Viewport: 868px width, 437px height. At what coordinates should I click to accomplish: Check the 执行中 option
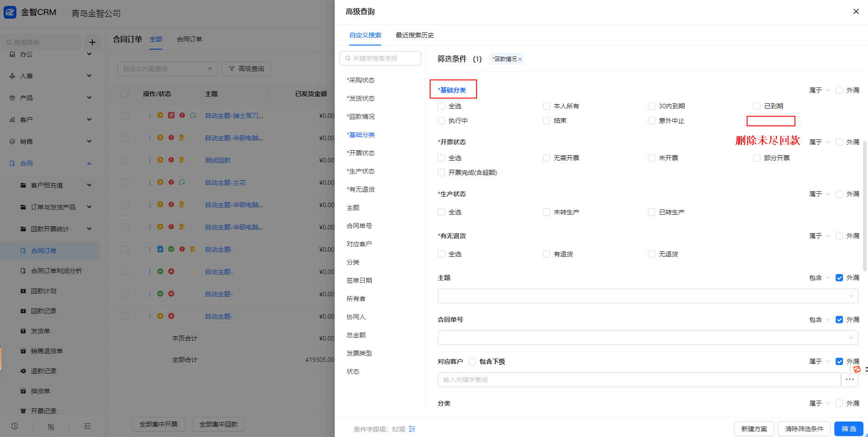[441, 121]
